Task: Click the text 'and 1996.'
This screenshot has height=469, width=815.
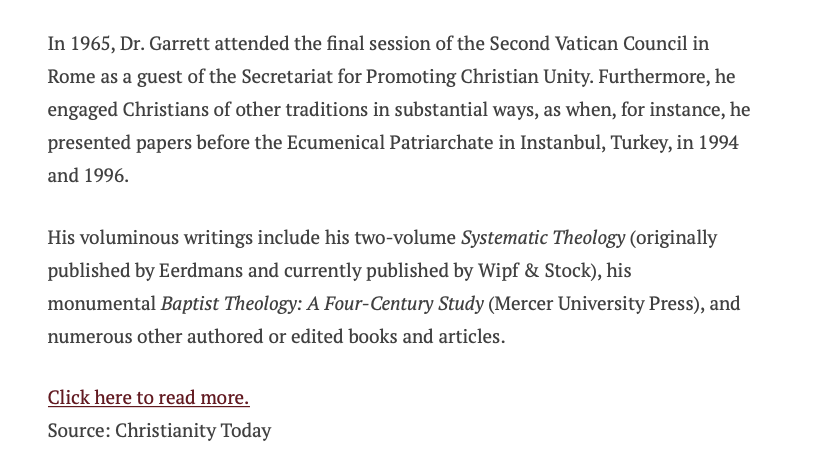Action: pos(88,174)
